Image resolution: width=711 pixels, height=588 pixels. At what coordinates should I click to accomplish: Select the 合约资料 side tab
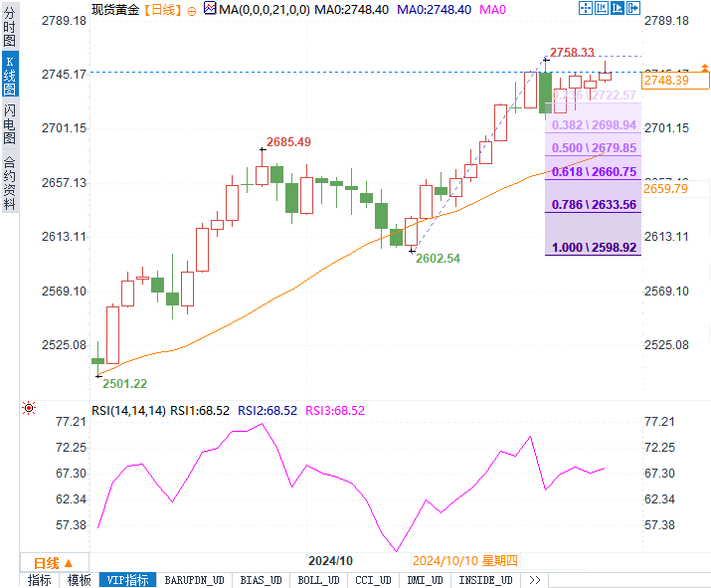click(9, 183)
